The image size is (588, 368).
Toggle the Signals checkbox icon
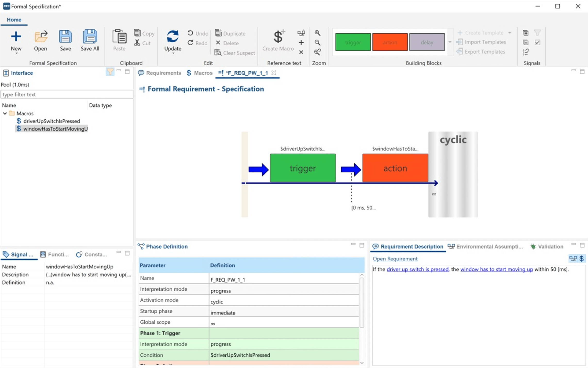pyautogui.click(x=537, y=43)
